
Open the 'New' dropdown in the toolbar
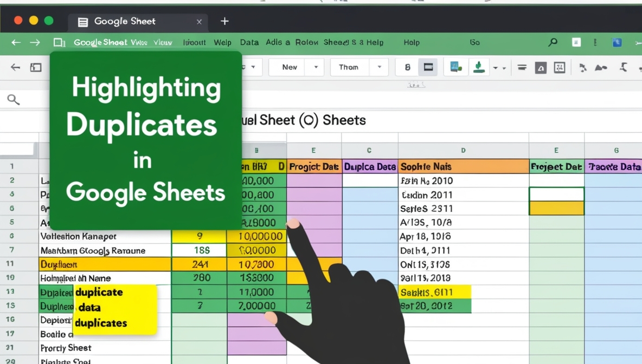pyautogui.click(x=297, y=67)
